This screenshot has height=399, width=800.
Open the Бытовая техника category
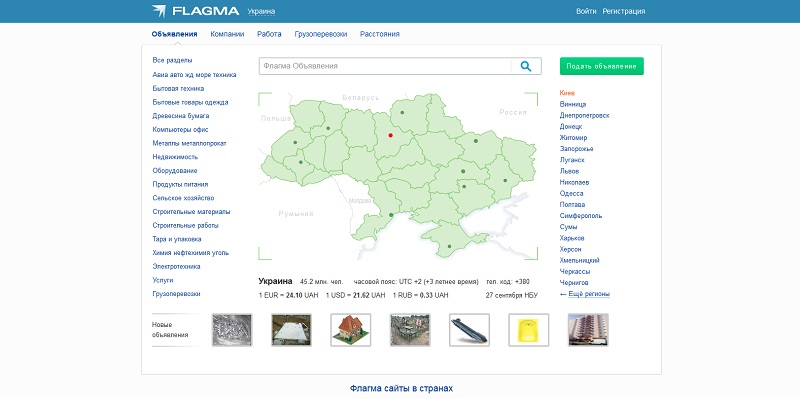coord(178,88)
